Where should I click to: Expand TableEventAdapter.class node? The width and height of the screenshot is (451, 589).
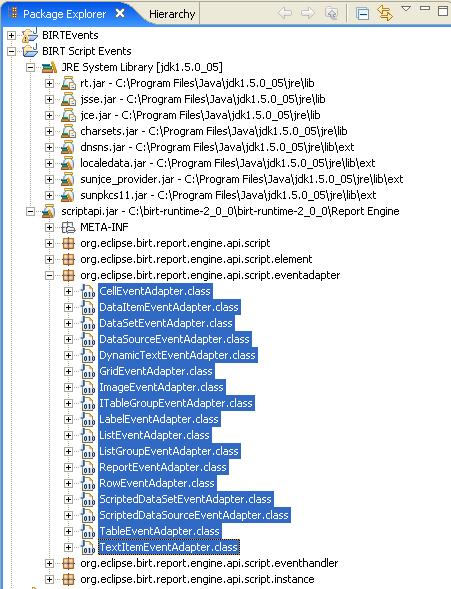tap(68, 531)
